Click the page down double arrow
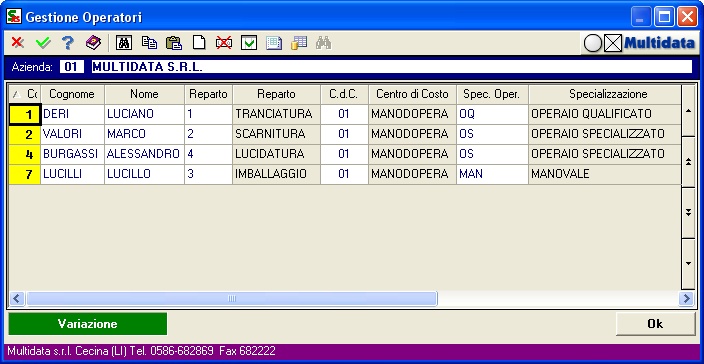Screen dimensions: 704x364 tap(688, 213)
